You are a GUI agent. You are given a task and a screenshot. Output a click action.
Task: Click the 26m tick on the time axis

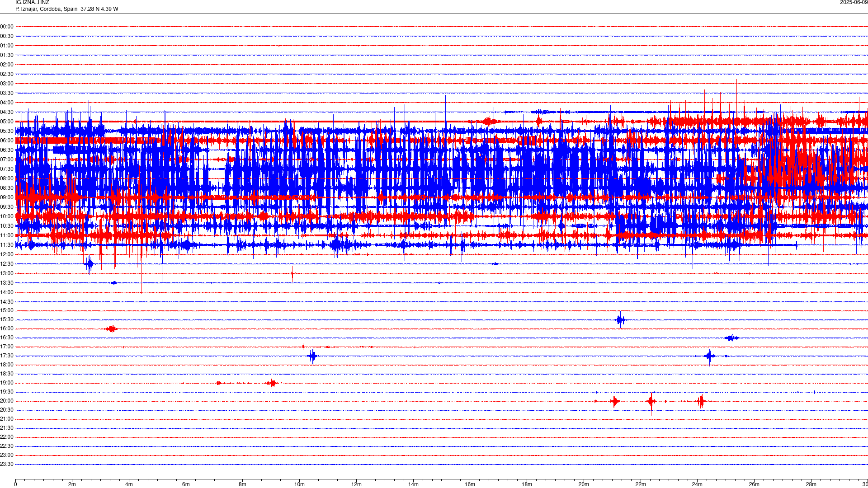(754, 484)
